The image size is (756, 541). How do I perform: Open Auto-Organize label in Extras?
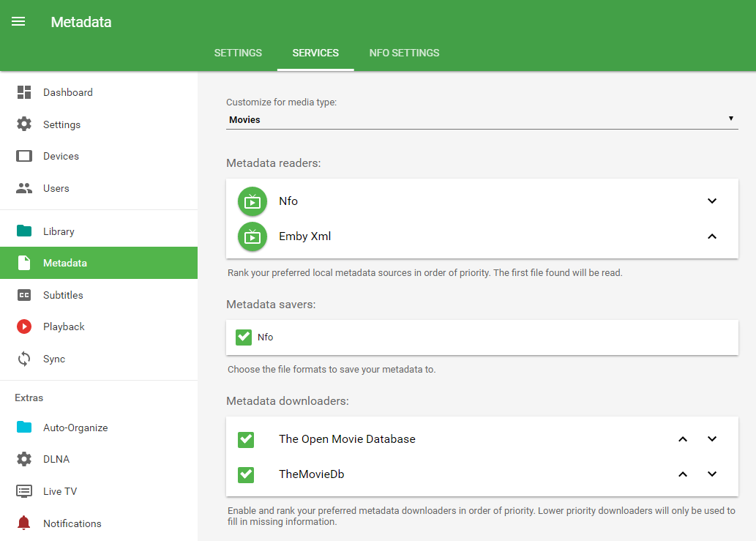75,428
